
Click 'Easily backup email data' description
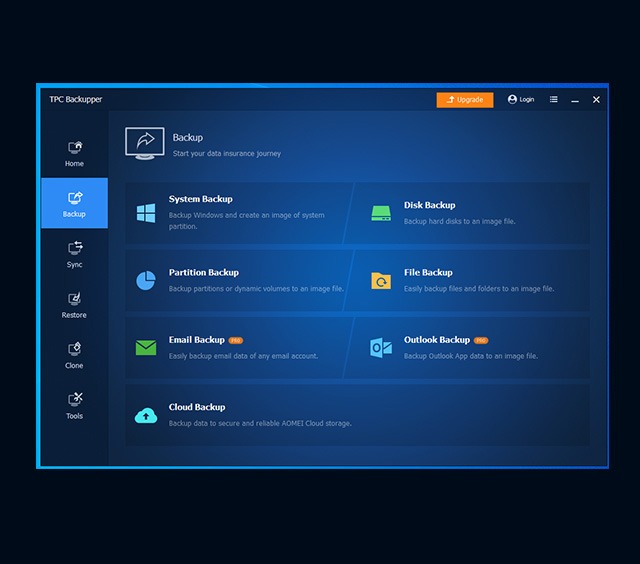pyautogui.click(x=243, y=356)
